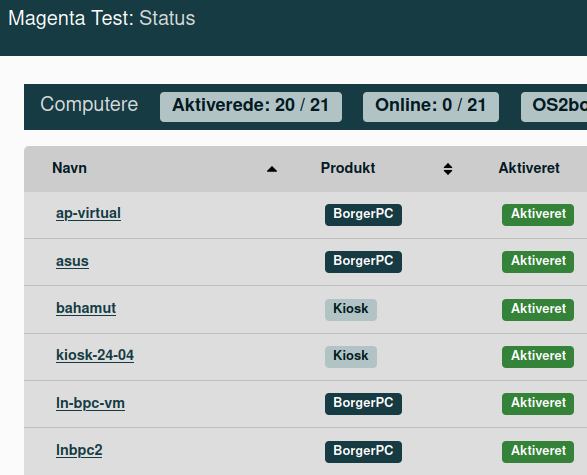This screenshot has height=475, width=587.
Task: Click the BorgerPC badge for ap-virtual
Action: point(363,214)
